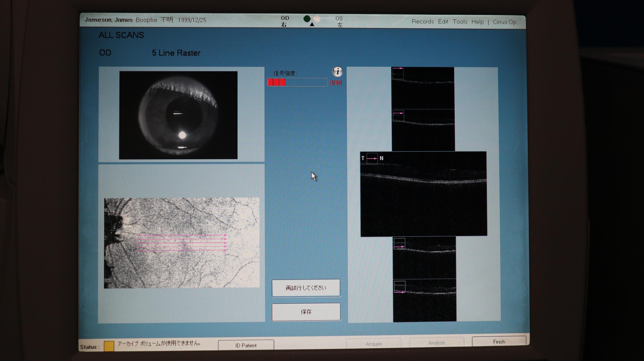Select the fourth B-scan thumbnail
Viewport: 644px width, 361px height.
(x=424, y=258)
